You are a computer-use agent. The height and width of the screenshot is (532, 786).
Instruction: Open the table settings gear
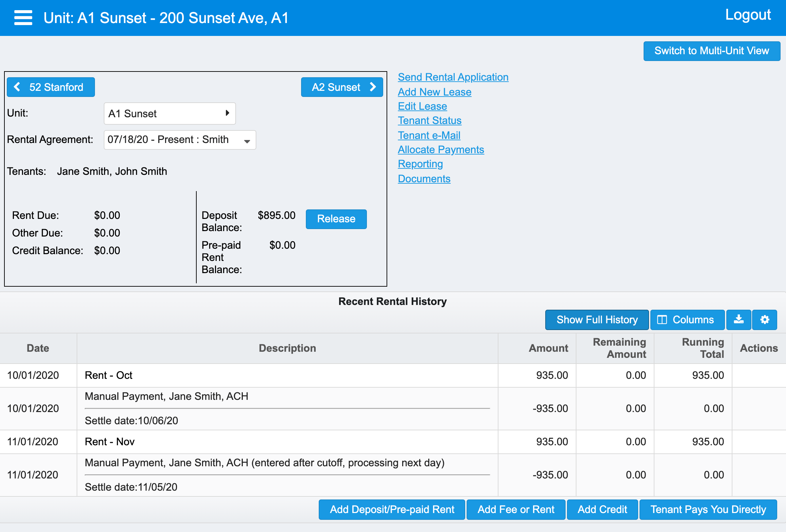[765, 320]
